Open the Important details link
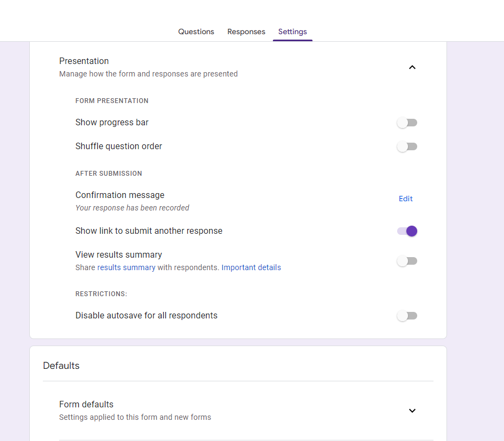This screenshot has height=441, width=504. click(x=251, y=267)
